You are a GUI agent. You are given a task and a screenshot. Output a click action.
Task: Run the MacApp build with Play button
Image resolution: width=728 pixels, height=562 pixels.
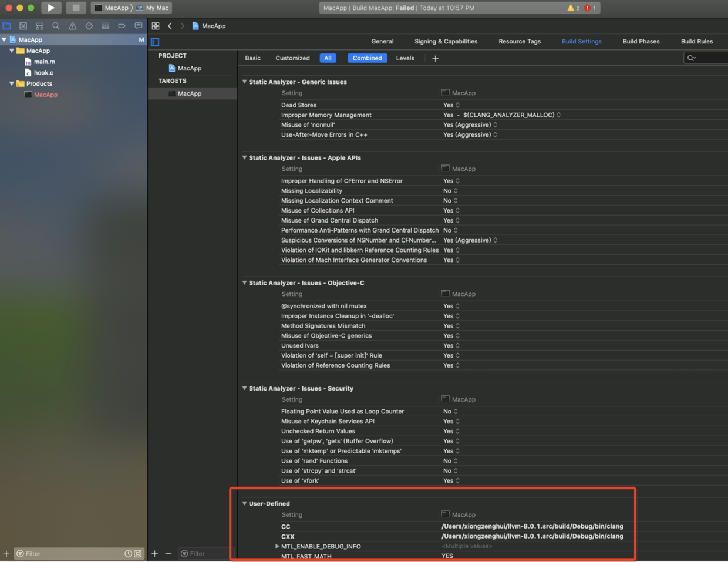click(51, 8)
